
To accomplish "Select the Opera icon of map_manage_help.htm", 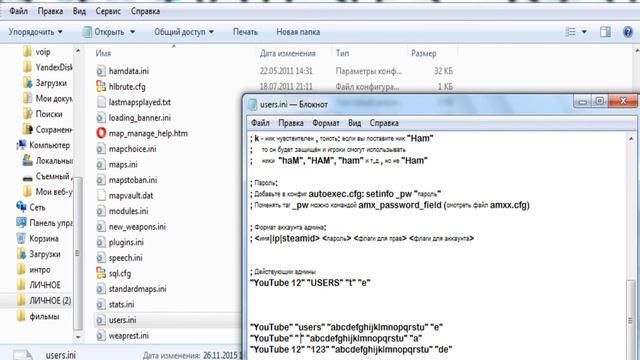I will click(x=101, y=133).
